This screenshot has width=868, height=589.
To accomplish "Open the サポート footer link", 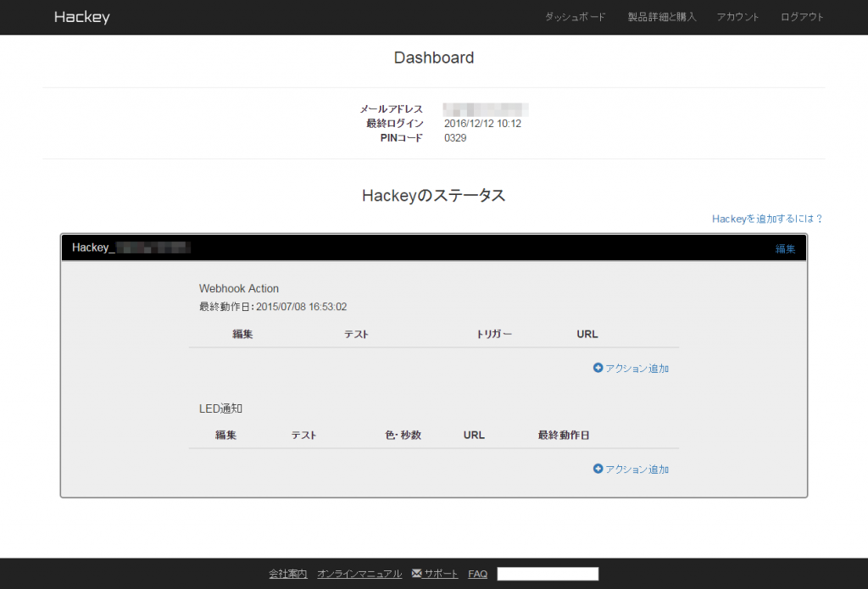I will pos(441,574).
